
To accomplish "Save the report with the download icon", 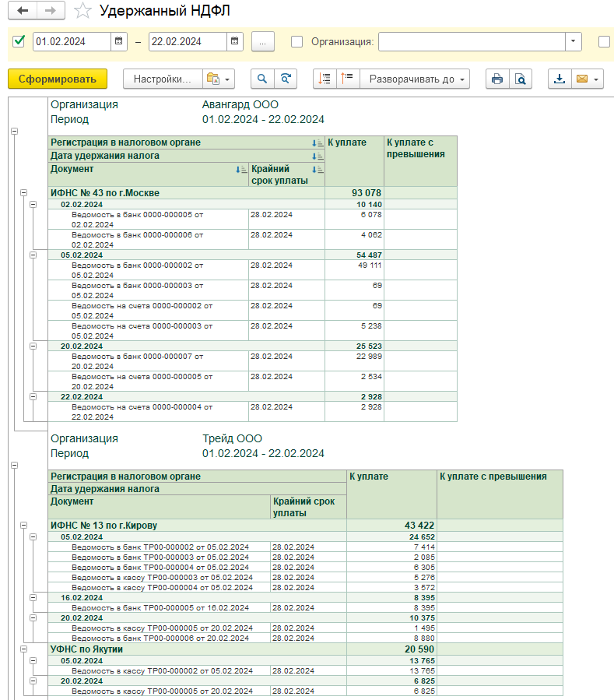I will coord(560,79).
